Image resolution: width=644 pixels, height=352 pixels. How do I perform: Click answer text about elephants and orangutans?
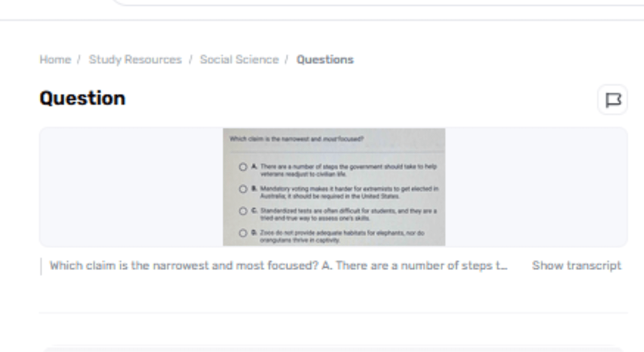tap(342, 236)
